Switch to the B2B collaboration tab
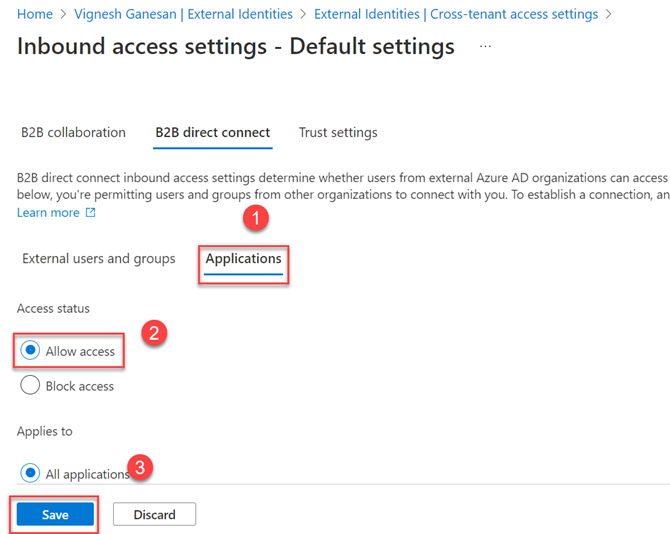Screen dimensions: 670x534 point(73,132)
